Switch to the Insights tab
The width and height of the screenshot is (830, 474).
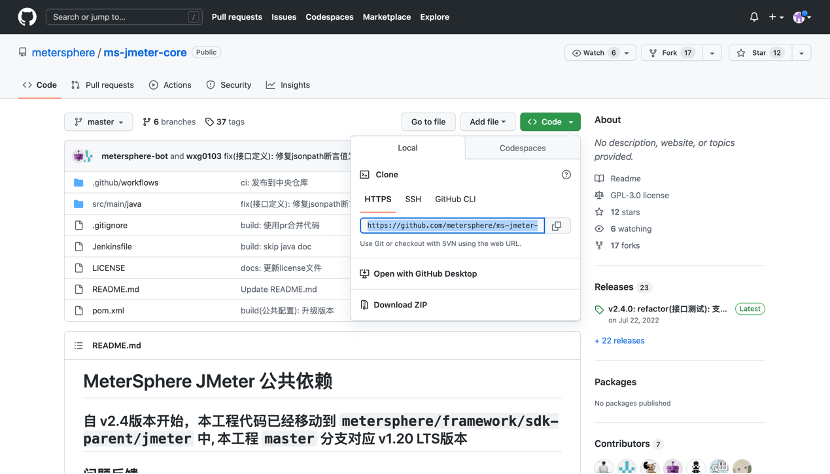pyautogui.click(x=287, y=85)
